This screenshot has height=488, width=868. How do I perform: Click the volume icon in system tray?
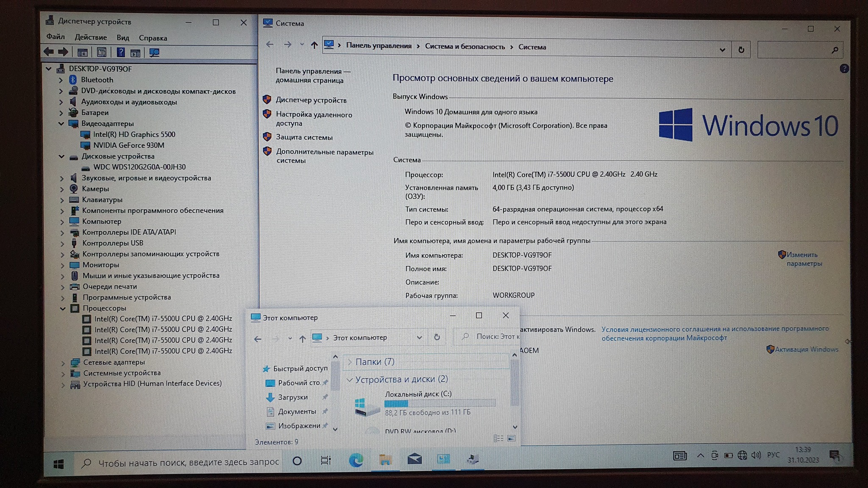(x=756, y=455)
